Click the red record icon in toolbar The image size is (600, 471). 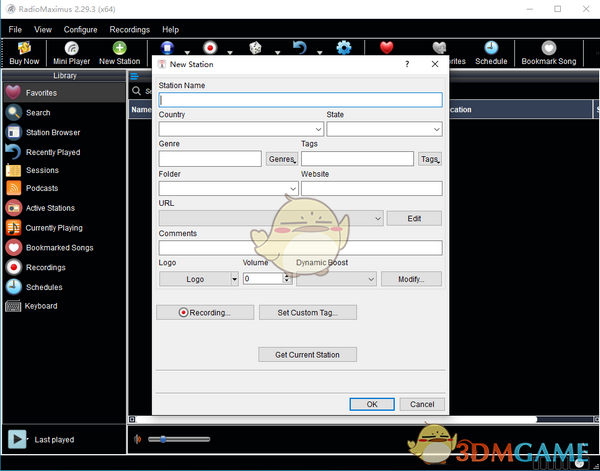pyautogui.click(x=210, y=48)
